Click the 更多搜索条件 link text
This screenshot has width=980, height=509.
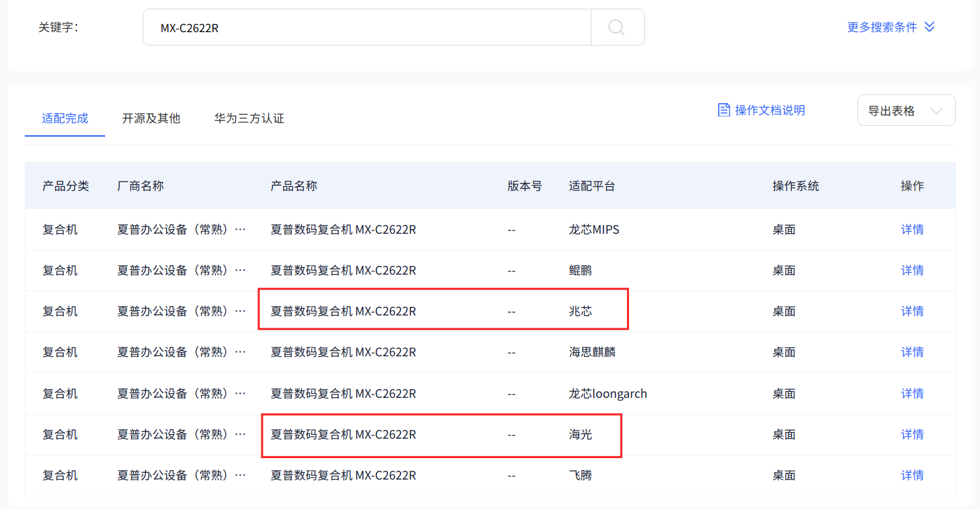882,27
